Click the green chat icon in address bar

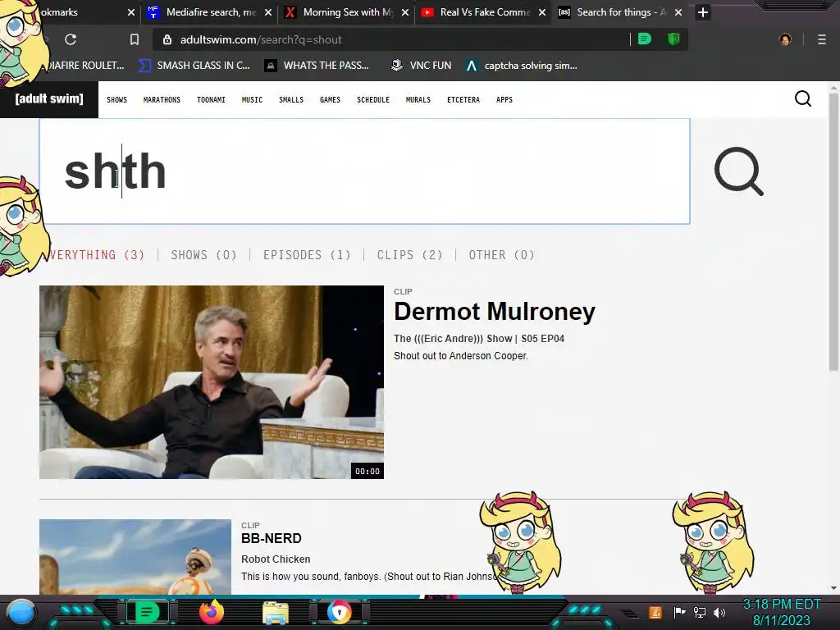[x=645, y=39]
